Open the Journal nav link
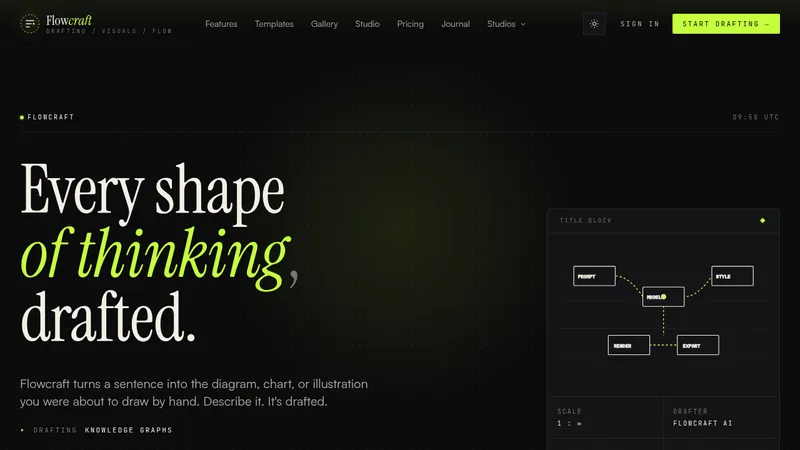This screenshot has height=450, width=800. (x=455, y=24)
